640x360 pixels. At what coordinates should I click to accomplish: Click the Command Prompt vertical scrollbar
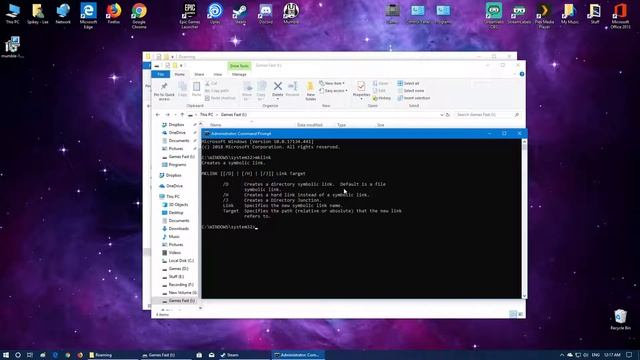pyautogui.click(x=524, y=218)
